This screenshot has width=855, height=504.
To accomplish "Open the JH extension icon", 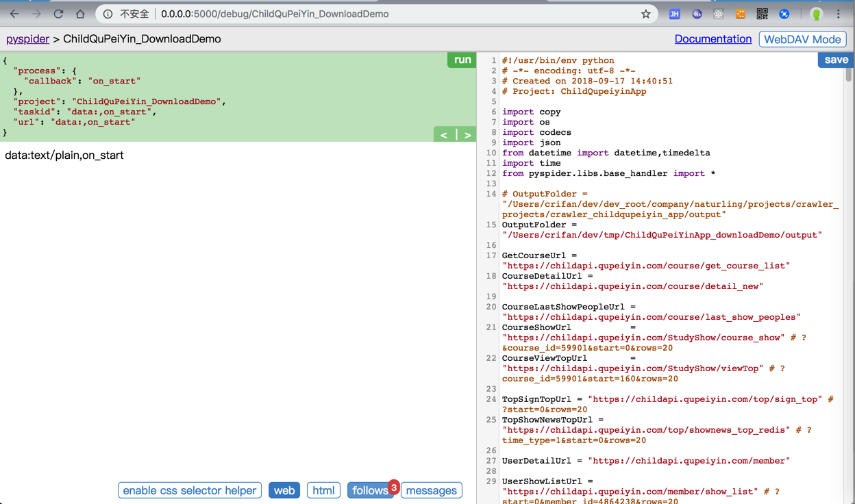I will (x=675, y=14).
